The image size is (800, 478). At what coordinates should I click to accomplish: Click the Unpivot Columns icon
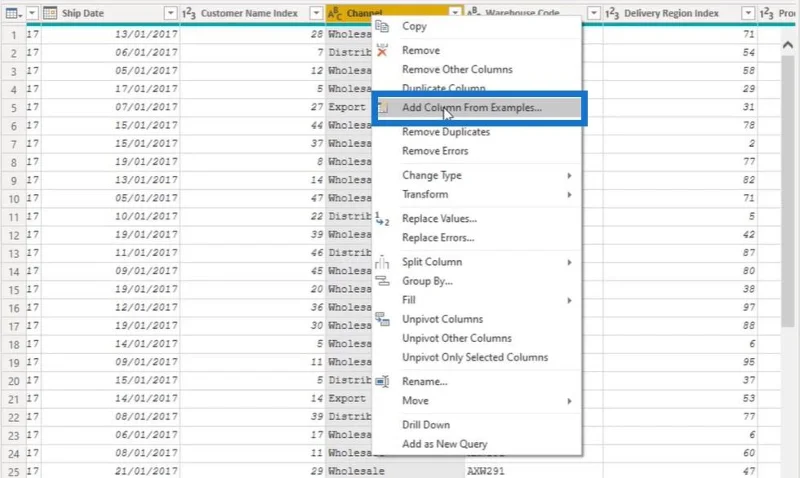coord(382,319)
